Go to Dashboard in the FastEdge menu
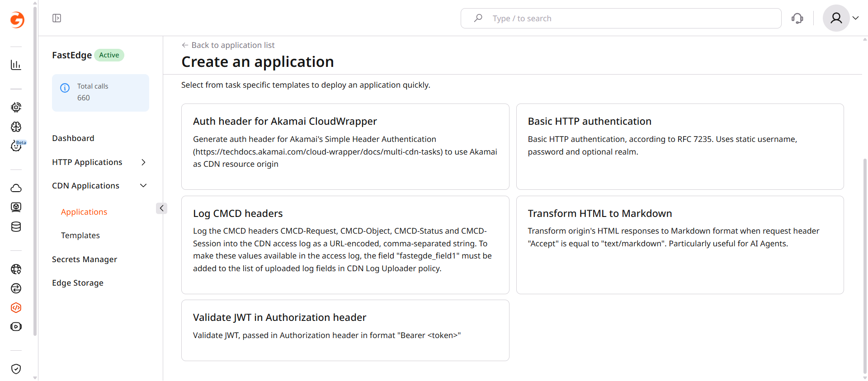 tap(73, 138)
